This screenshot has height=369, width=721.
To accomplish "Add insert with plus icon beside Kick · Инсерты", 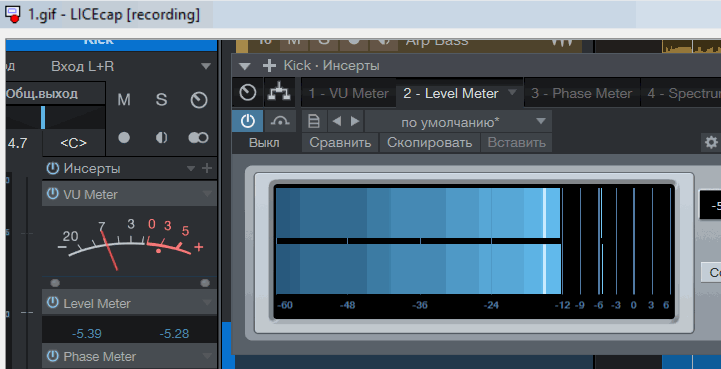I will (269, 66).
